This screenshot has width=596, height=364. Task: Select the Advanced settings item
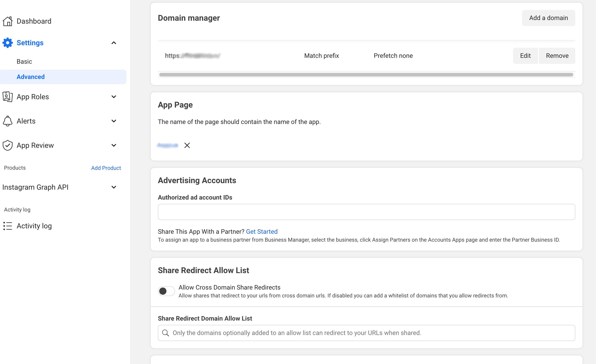pos(63,77)
